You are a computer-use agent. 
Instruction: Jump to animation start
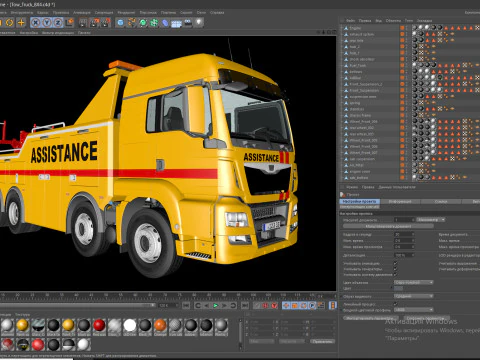[186, 305]
